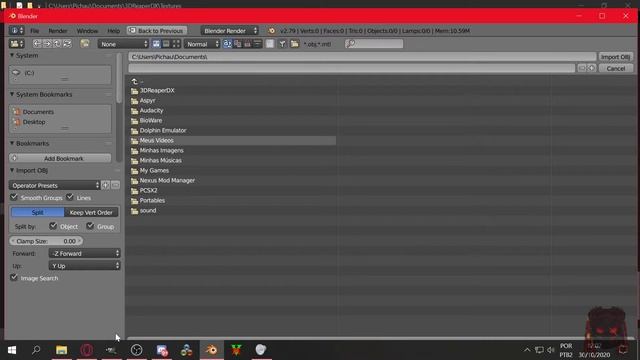Click Blender icon in taskbar

[211, 350]
